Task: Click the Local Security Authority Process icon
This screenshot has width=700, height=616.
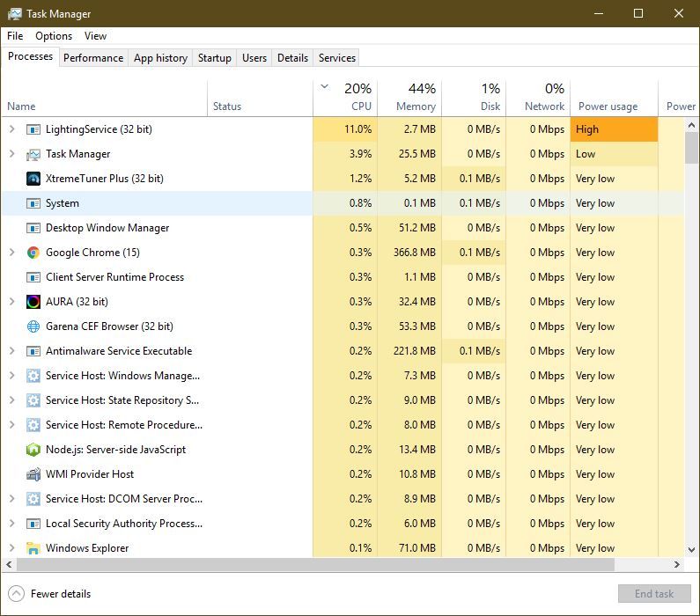Action: pos(33,524)
